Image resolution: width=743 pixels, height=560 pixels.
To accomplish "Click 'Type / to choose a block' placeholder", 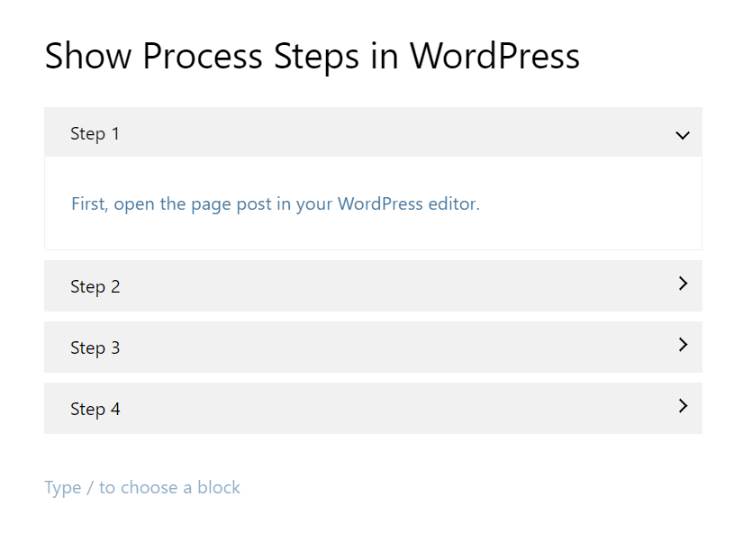I will pyautogui.click(x=142, y=488).
